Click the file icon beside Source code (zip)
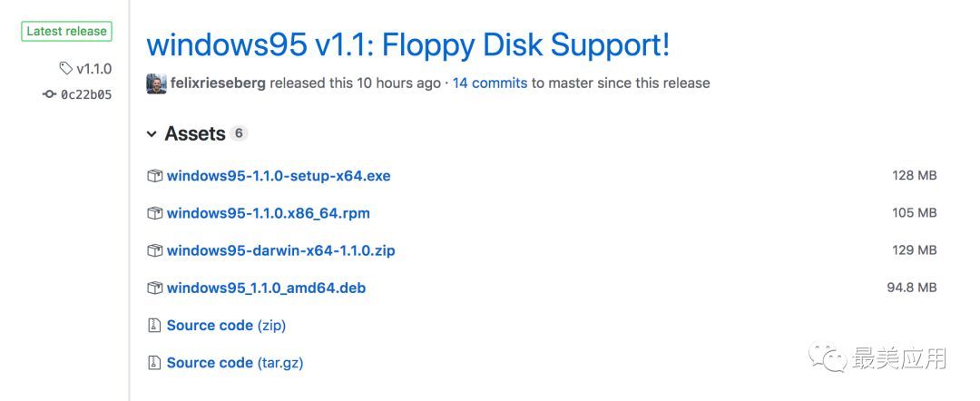Viewport: 980px width, 401px height. 155,326
